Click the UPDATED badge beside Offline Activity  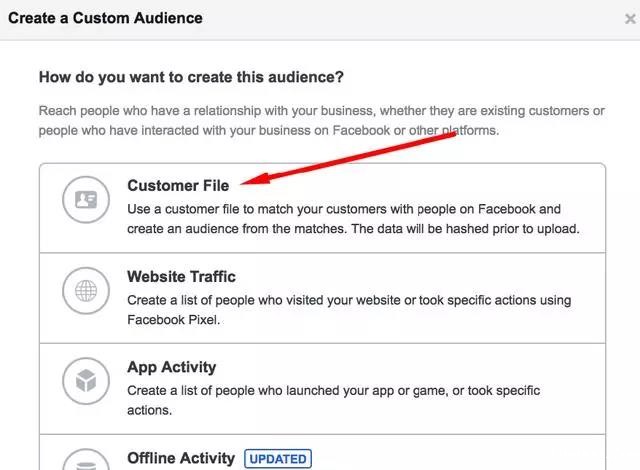click(278, 459)
